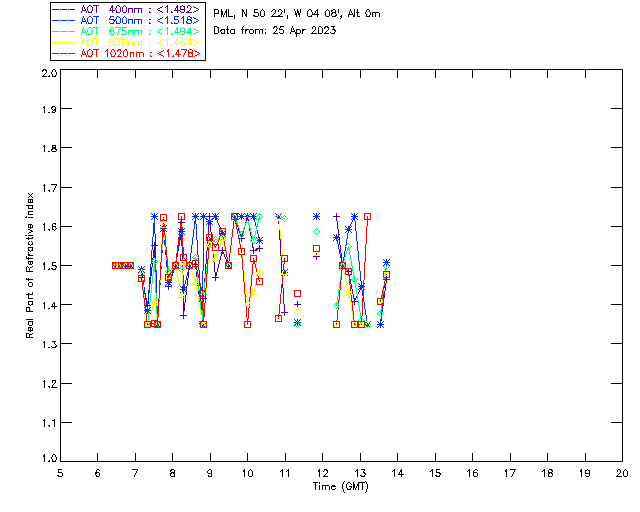Screen dimensions: 640x512
Task: Click the y-axis tick label 1.0
Action: (49, 458)
